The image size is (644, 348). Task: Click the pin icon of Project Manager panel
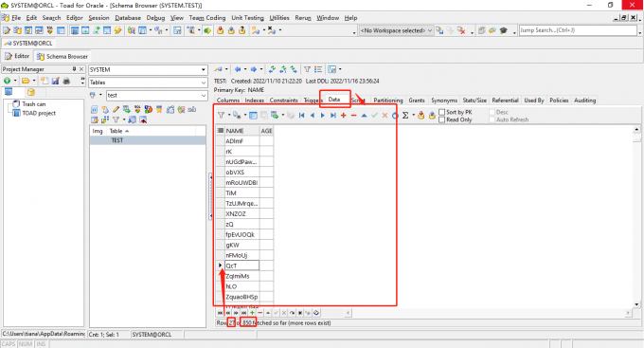(x=74, y=69)
